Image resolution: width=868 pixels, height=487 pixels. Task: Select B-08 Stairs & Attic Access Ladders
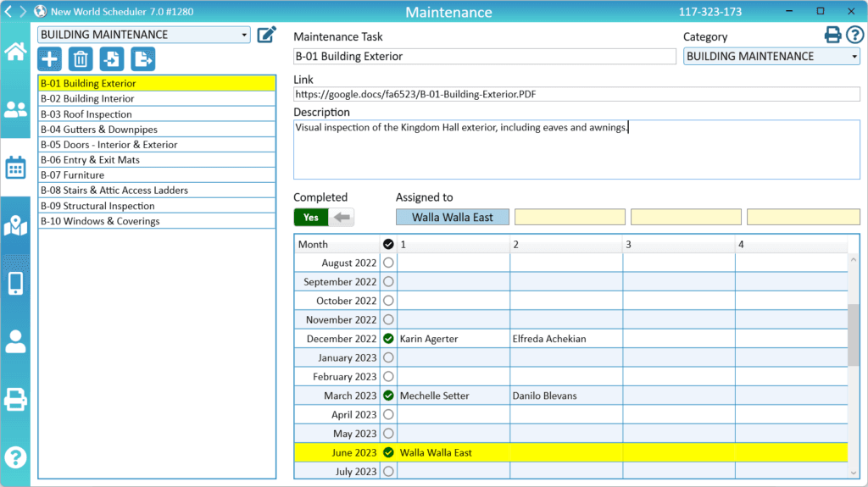pyautogui.click(x=157, y=191)
